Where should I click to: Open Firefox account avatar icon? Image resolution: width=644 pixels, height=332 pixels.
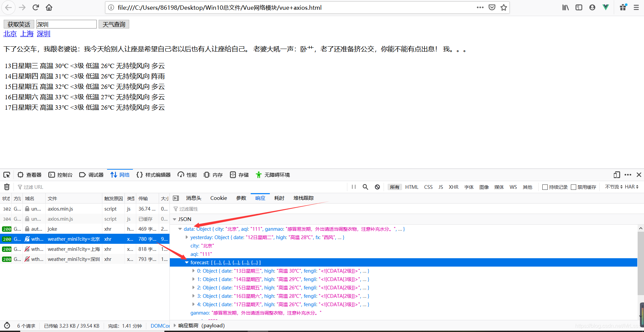[592, 7]
